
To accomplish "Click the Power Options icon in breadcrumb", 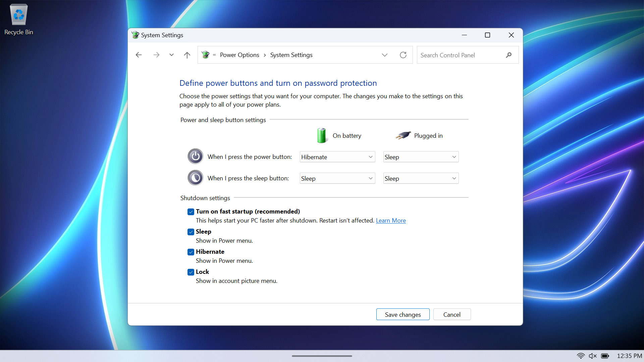I will tap(206, 55).
